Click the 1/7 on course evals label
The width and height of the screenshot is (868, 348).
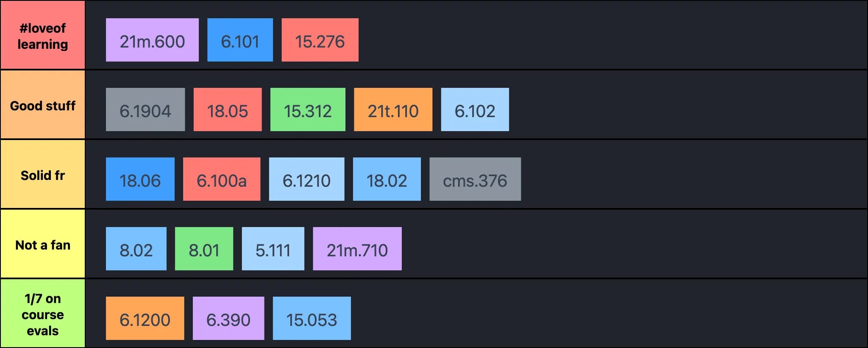coord(43,313)
